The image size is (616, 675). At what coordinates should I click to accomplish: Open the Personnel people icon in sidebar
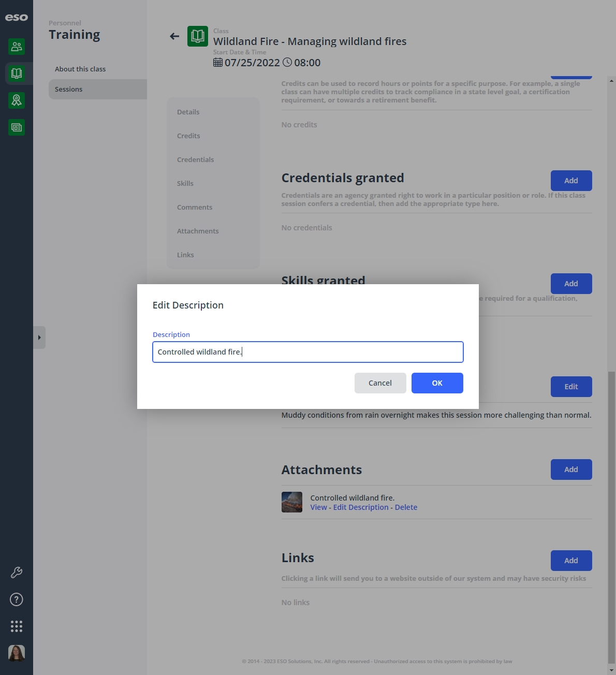(17, 47)
